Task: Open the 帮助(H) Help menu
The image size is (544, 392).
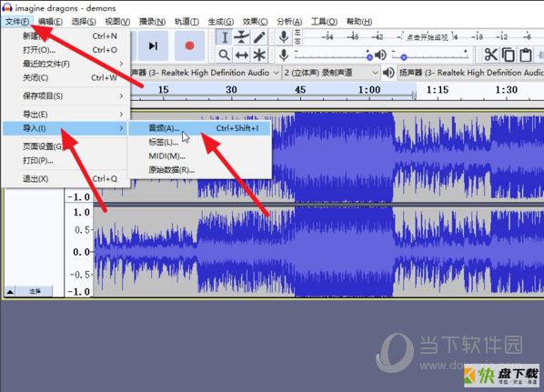Action: coord(359,22)
